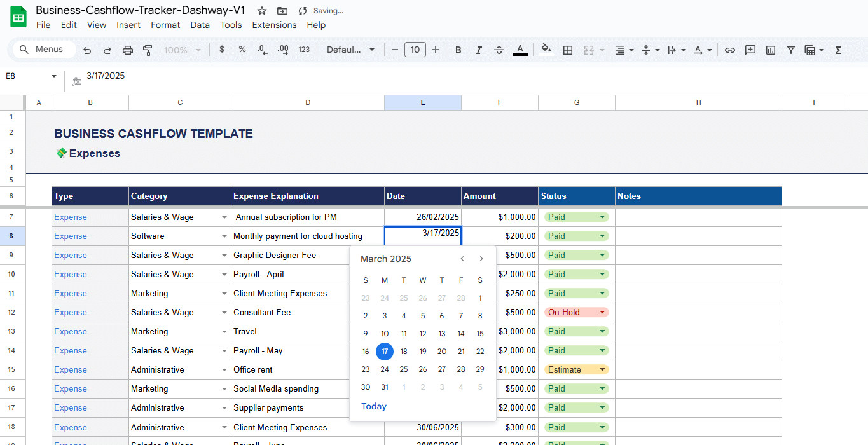Open the text wrapping dropdown

677,50
